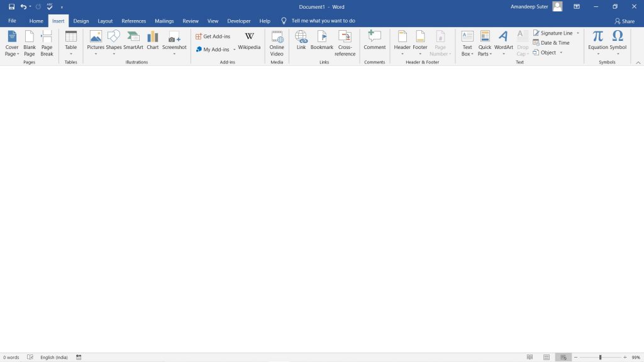Open the Table dropdown

click(71, 43)
